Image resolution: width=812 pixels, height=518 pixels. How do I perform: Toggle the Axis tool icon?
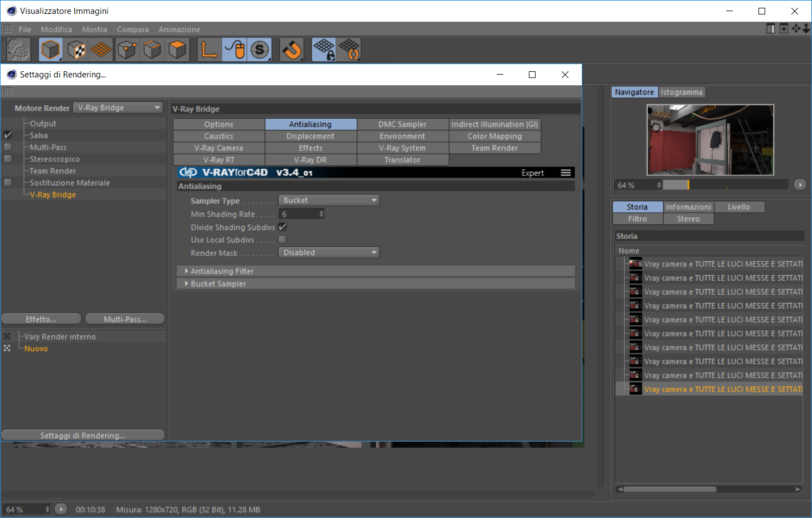tap(210, 50)
